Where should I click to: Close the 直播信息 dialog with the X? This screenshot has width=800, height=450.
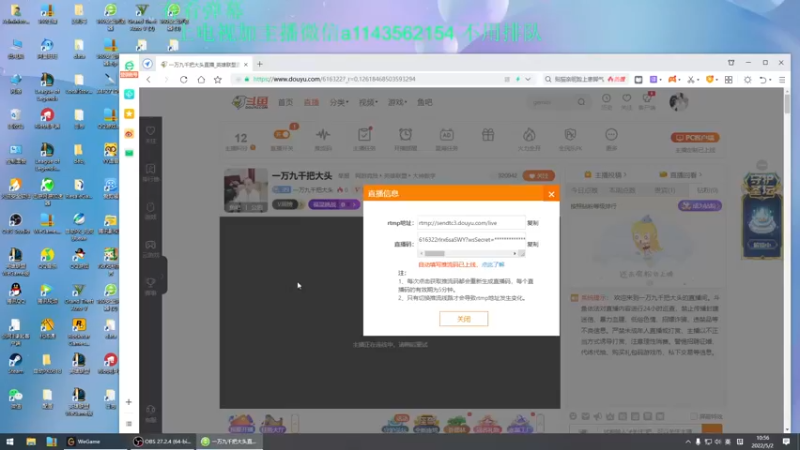551,194
